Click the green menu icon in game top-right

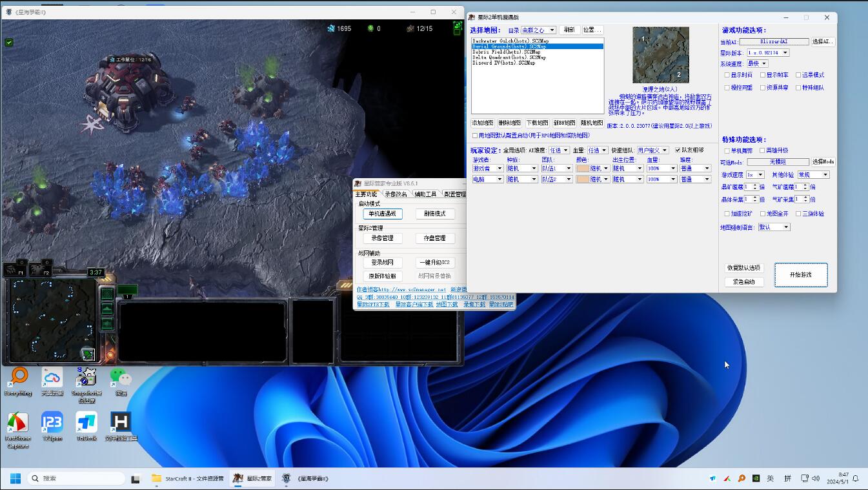tap(458, 28)
